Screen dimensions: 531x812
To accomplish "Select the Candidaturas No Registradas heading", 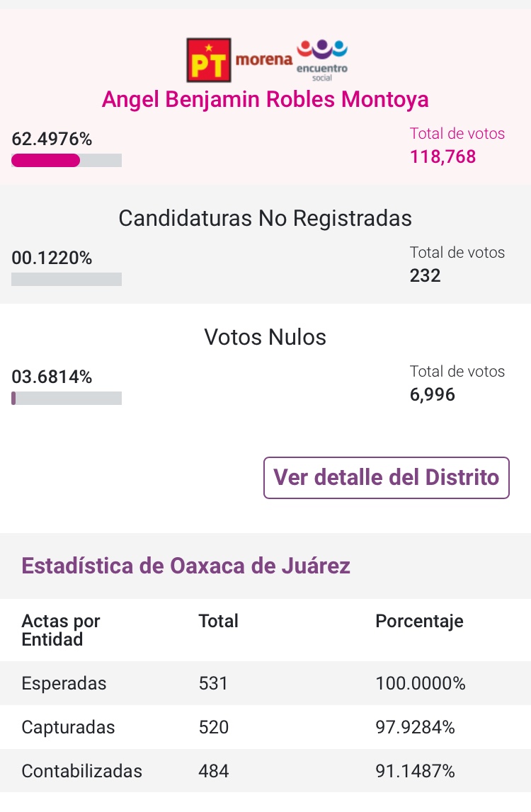I will [x=265, y=218].
